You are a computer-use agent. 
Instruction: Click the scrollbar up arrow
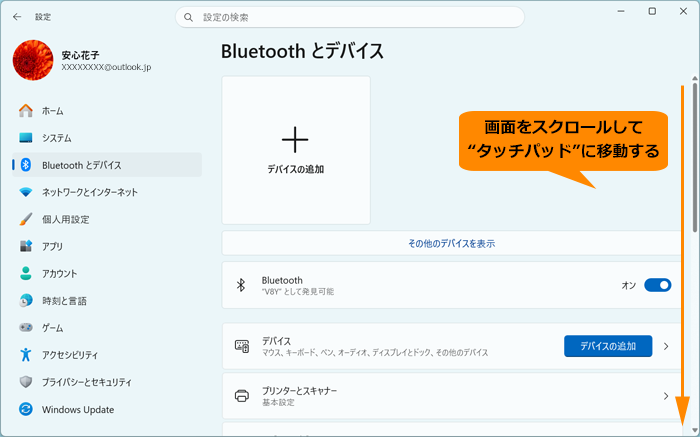point(695,78)
